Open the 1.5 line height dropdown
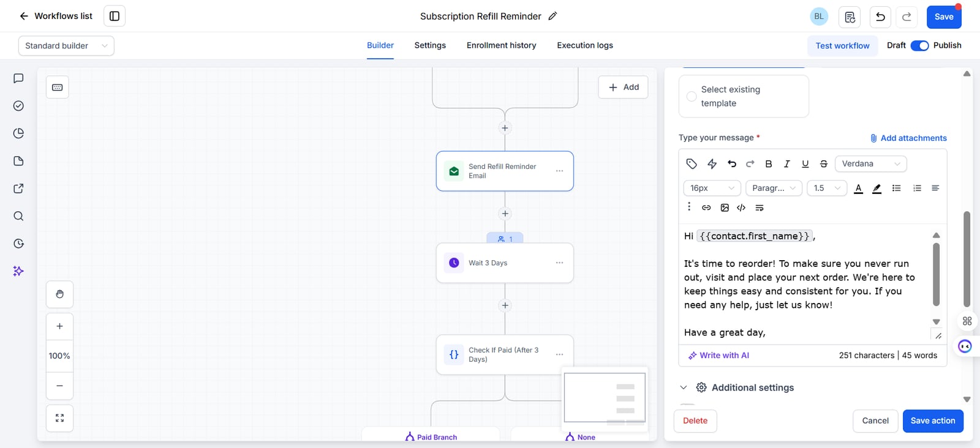Screen dimensions: 980x448 pos(827,188)
